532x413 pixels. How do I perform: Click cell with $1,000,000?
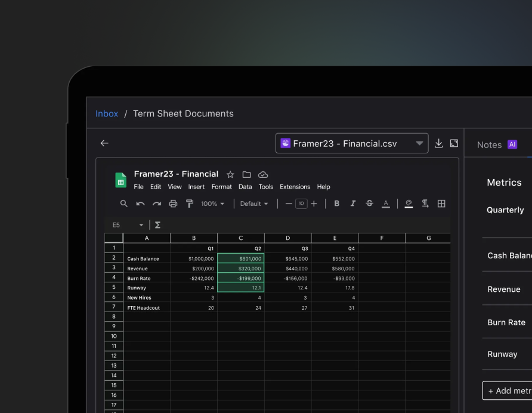point(194,258)
